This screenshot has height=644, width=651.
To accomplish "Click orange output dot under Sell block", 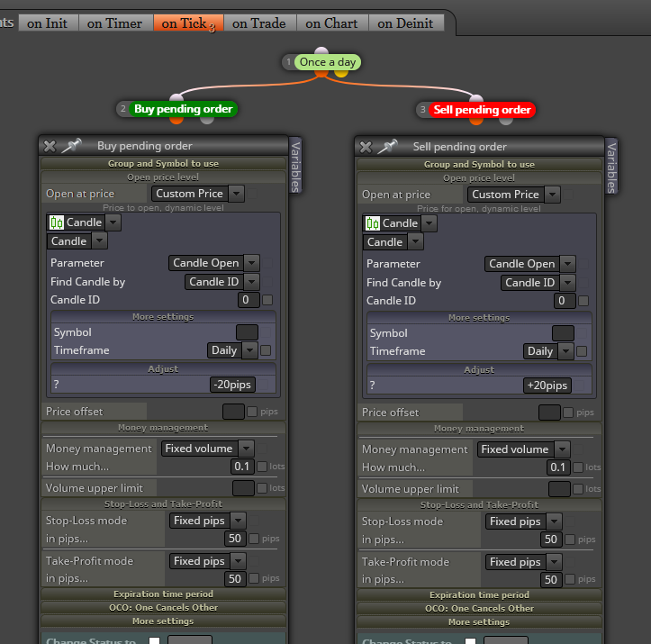I will 475,121.
